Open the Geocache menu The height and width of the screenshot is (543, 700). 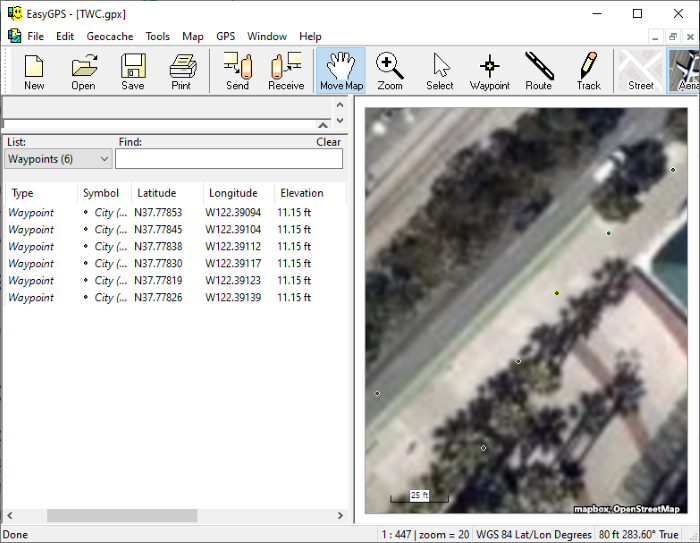(110, 36)
